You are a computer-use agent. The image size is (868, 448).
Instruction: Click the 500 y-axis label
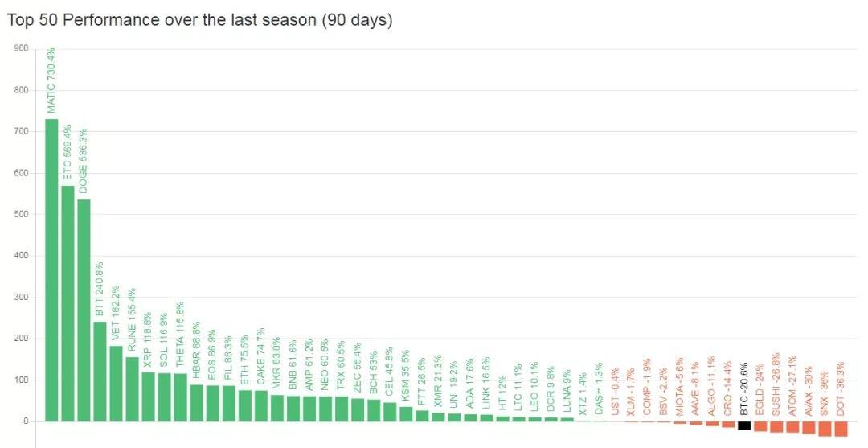[22, 214]
